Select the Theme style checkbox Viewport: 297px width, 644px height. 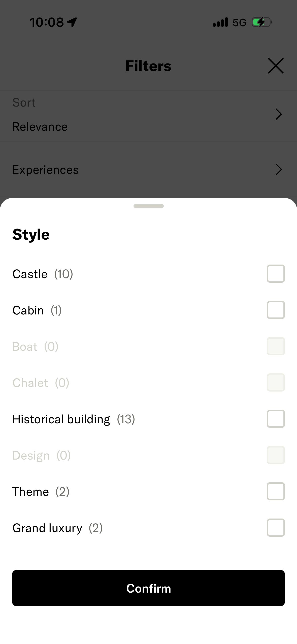point(276,491)
